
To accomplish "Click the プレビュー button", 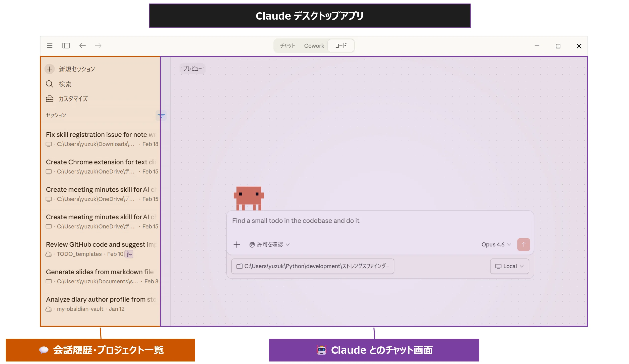I will pos(192,69).
